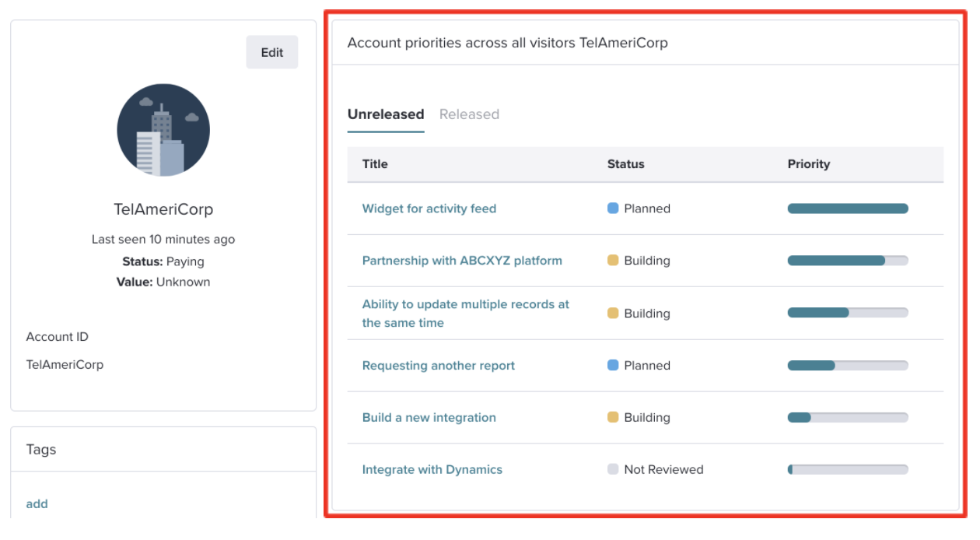Click blue Planned status square for Widget row
The image size is (980, 540).
tap(613, 209)
